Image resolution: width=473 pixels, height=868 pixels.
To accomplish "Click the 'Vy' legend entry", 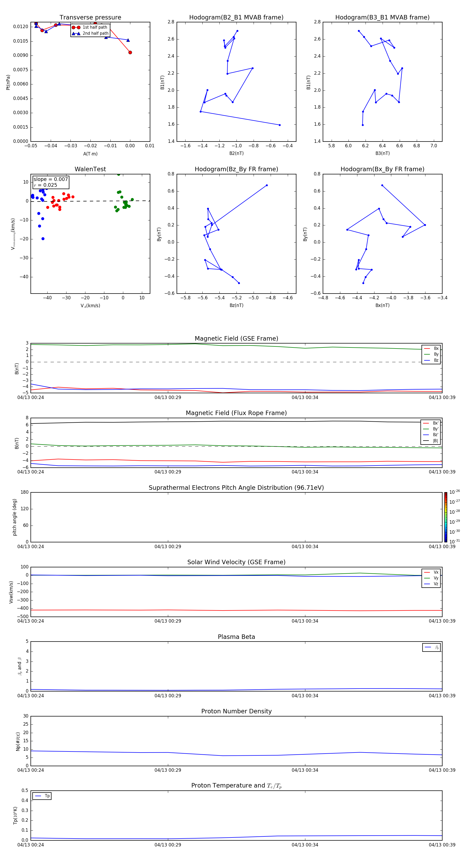I will coord(431,578).
